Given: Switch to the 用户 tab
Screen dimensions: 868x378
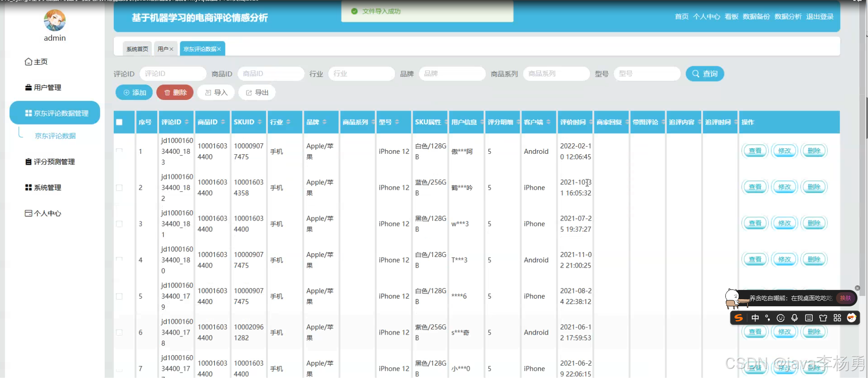Looking at the screenshot, I should point(165,49).
